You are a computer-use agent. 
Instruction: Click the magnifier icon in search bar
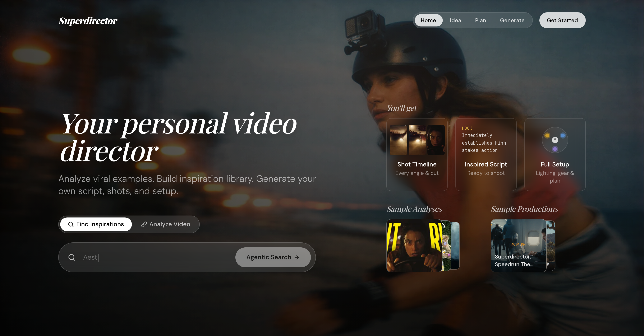coord(72,257)
